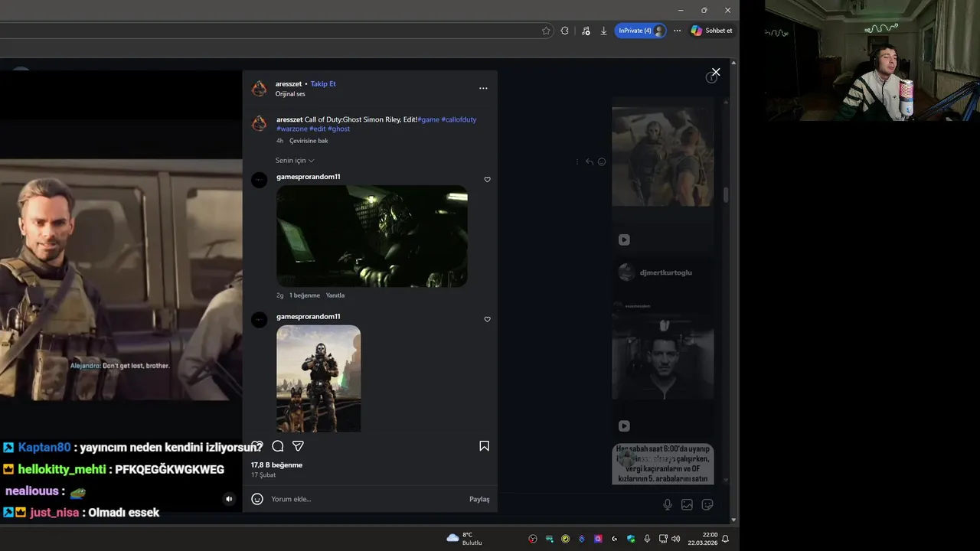Open the post's three-dot options menu
980x551 pixels.
pos(483,88)
